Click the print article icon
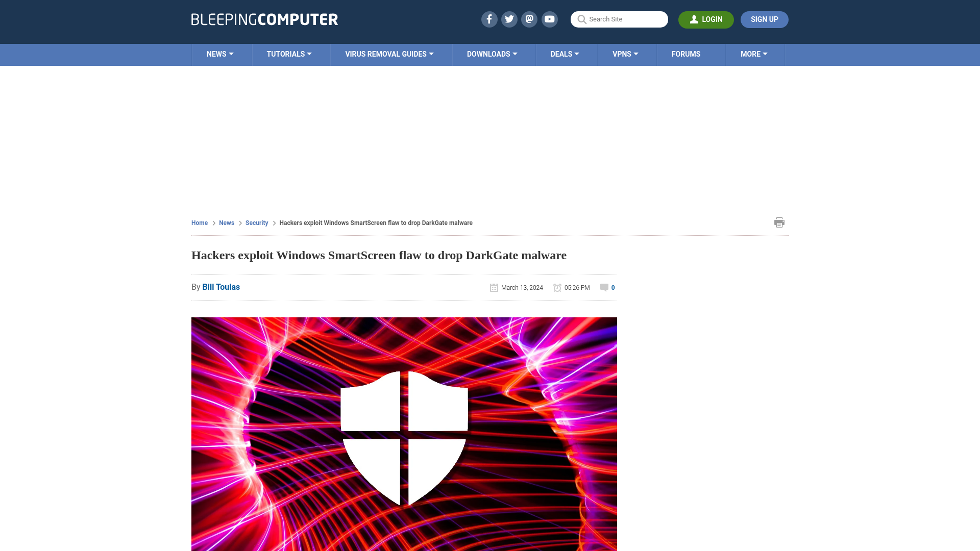The image size is (980, 551). coord(779,222)
